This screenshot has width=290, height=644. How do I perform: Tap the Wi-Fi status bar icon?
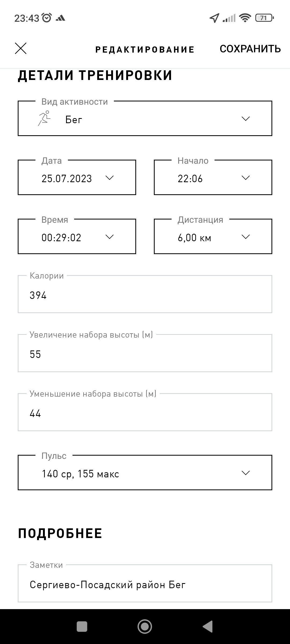click(245, 18)
